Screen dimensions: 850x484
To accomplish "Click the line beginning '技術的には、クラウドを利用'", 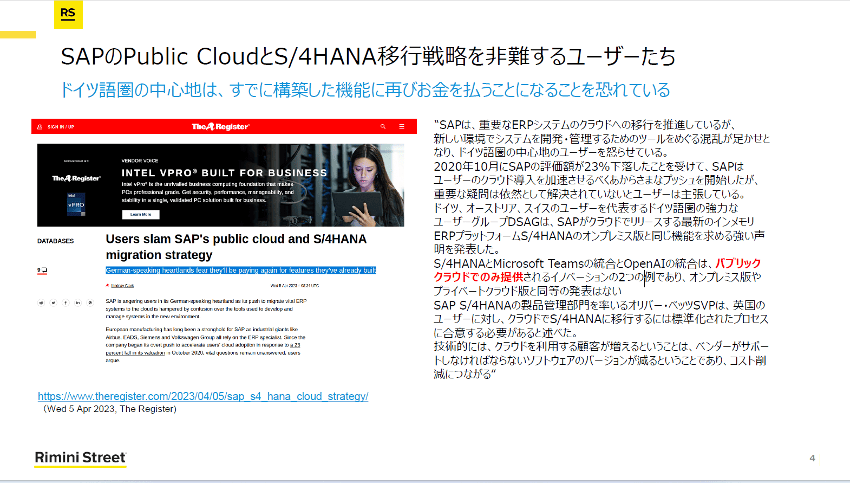I will [x=601, y=346].
